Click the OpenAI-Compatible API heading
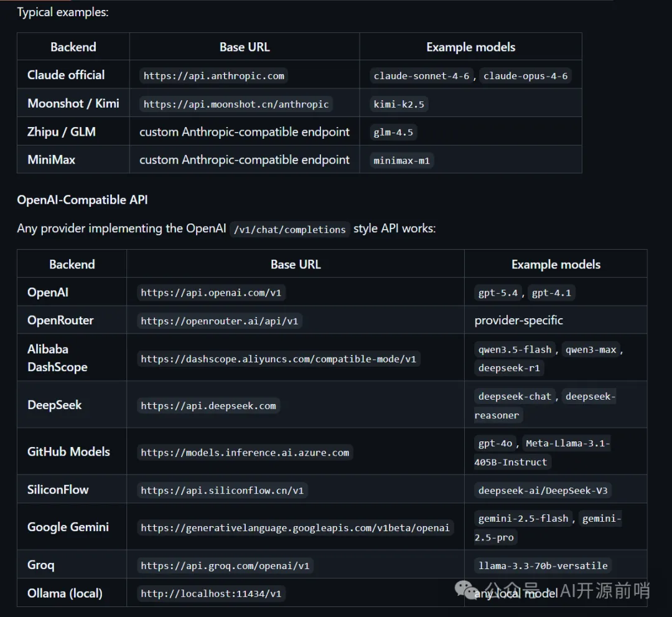672x617 pixels. tap(82, 200)
